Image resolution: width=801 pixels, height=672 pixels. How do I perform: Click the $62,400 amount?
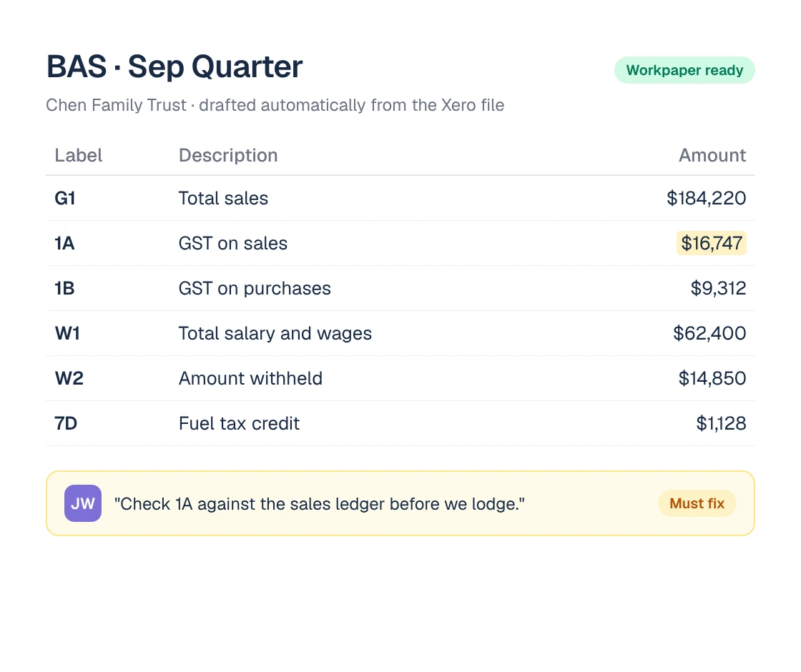[709, 333]
